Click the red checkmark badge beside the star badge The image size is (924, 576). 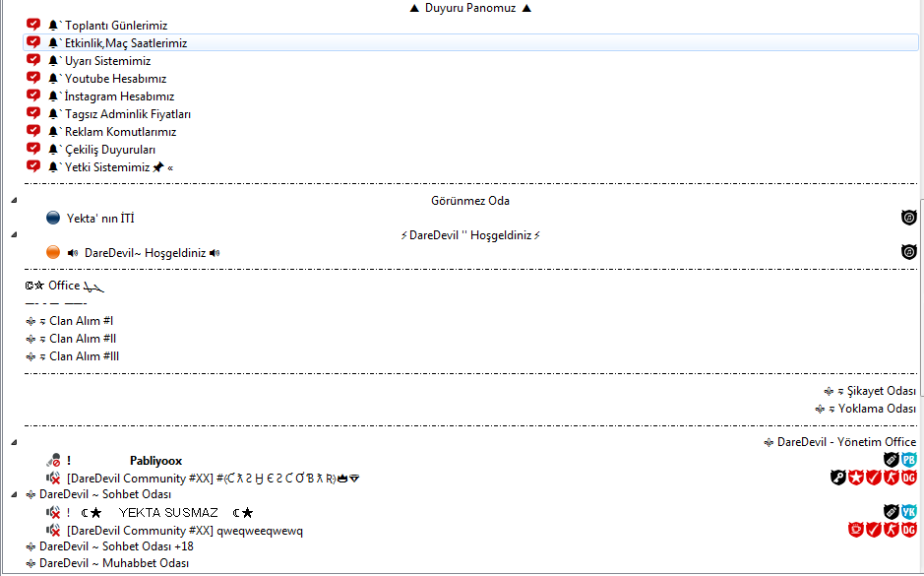pyautogui.click(x=873, y=478)
